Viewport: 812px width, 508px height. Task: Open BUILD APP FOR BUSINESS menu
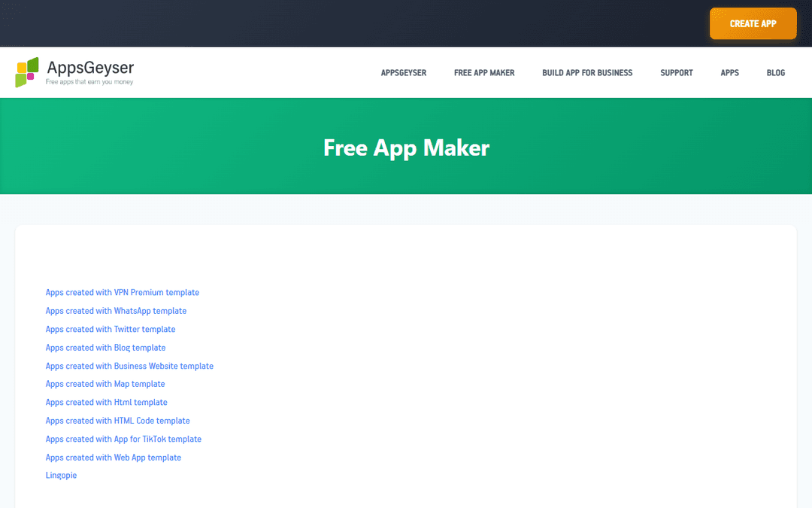(587, 72)
